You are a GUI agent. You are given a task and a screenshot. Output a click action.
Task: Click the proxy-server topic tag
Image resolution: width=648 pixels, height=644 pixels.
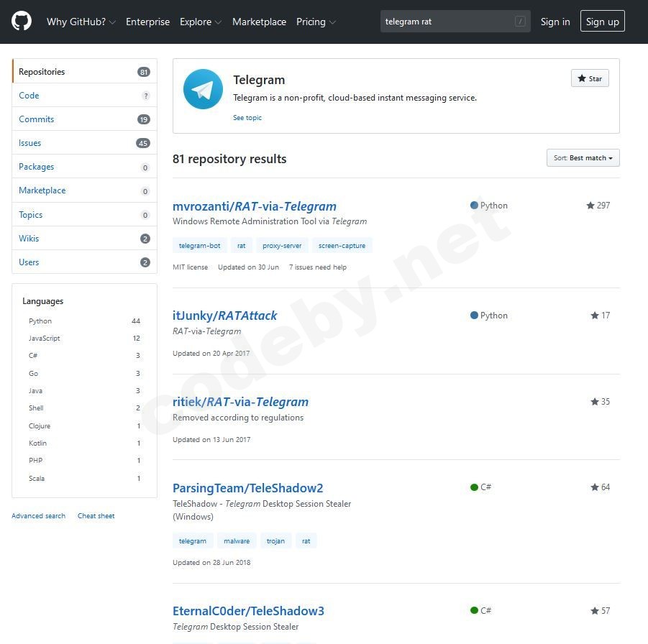click(282, 245)
